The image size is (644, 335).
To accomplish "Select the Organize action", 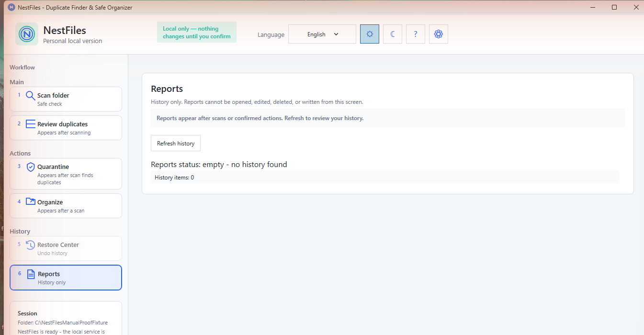I will pyautogui.click(x=66, y=206).
